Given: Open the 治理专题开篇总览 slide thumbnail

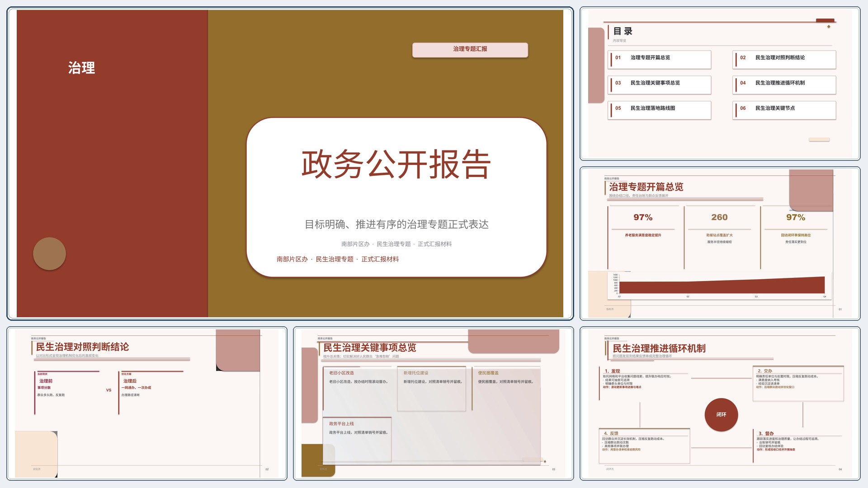Looking at the screenshot, I should [x=720, y=244].
